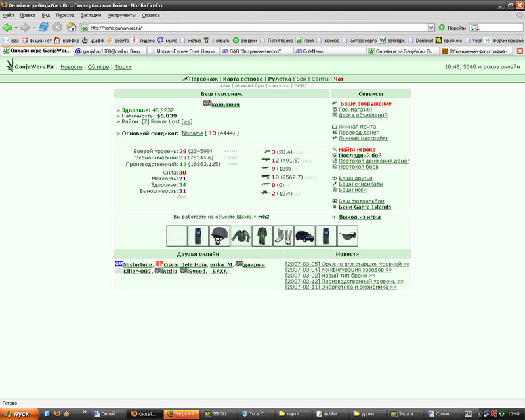
Task: Click the sunglasses equipment icon
Action: (348, 236)
